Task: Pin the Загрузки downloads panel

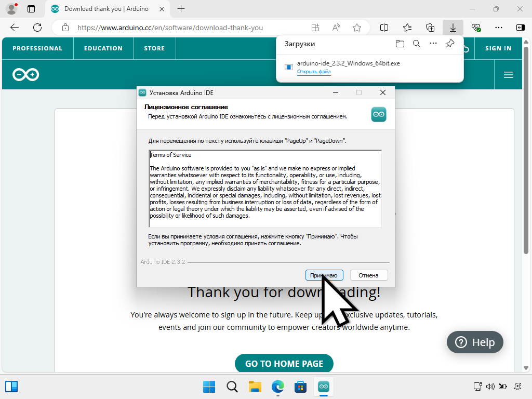Action: point(450,44)
